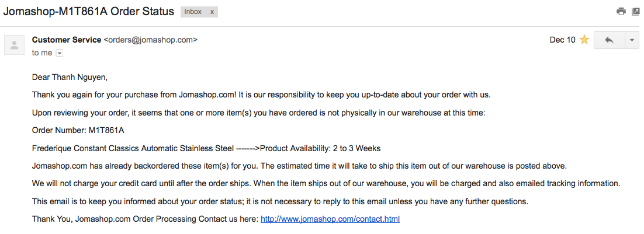Click the sender's profile avatar
644x234 pixels.
click(15, 45)
